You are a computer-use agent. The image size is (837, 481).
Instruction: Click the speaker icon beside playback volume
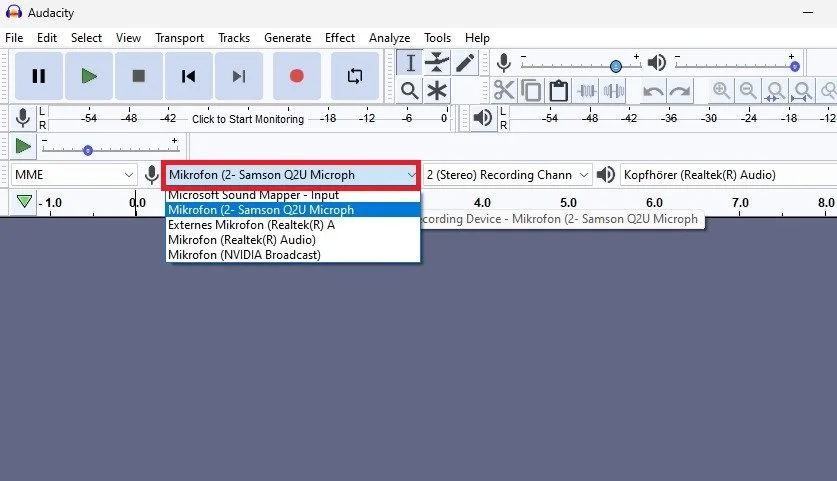(x=657, y=63)
